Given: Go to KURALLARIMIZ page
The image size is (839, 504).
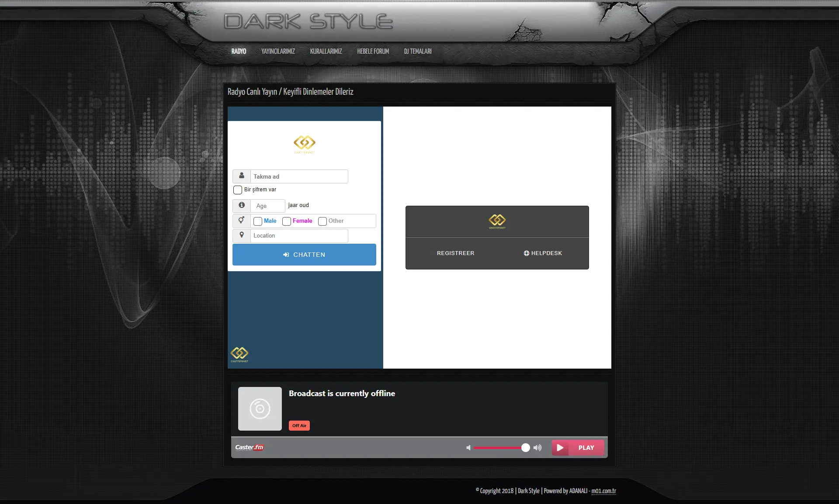Looking at the screenshot, I should (x=326, y=52).
